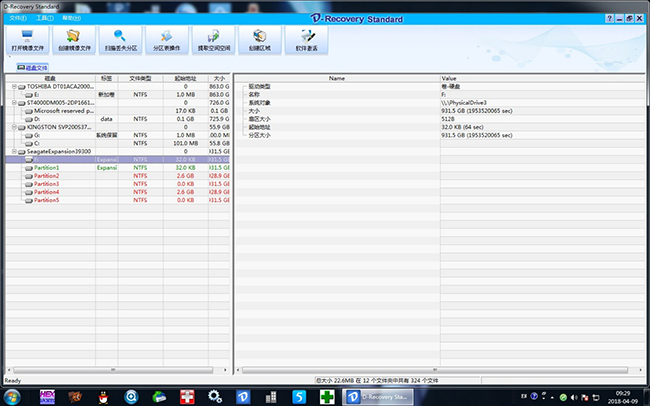Screen dimensions: 650x406
Task: Open the blue S taskbar icon
Action: (299, 397)
